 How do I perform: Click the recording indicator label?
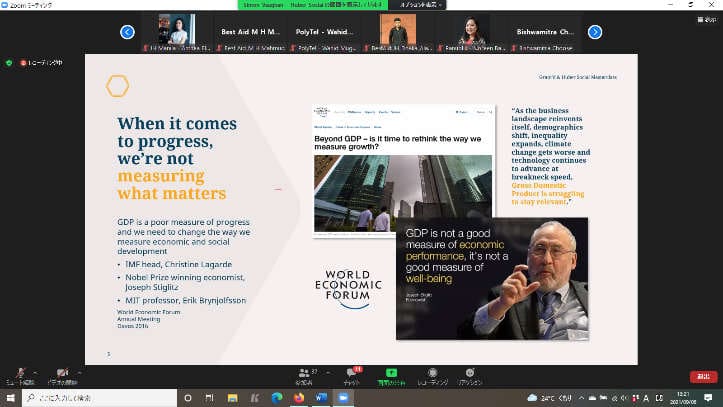click(41, 63)
